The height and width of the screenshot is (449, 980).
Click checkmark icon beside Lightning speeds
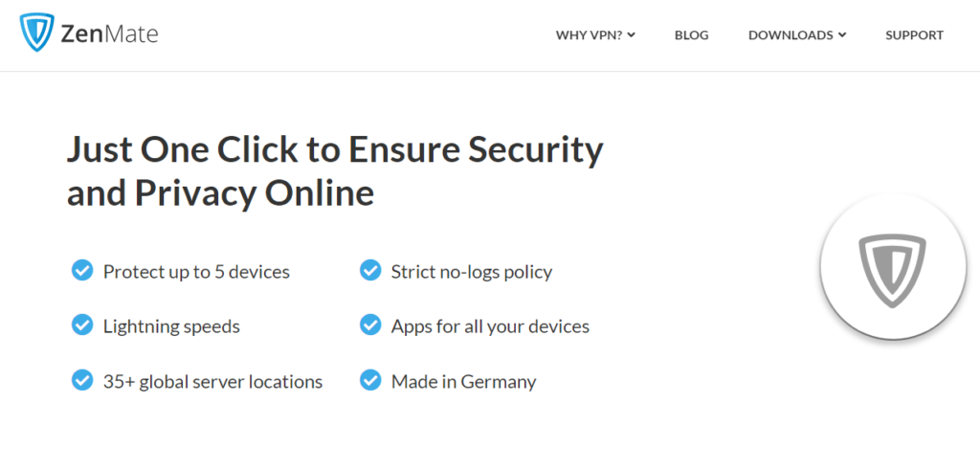pyautogui.click(x=82, y=326)
